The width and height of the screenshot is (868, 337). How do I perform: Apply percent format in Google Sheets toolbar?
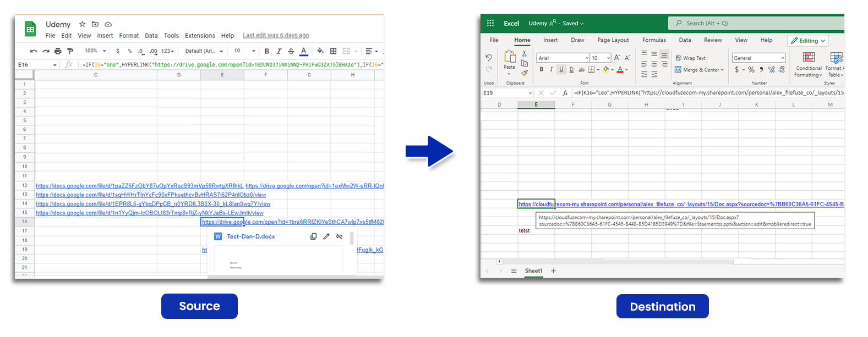pos(130,51)
